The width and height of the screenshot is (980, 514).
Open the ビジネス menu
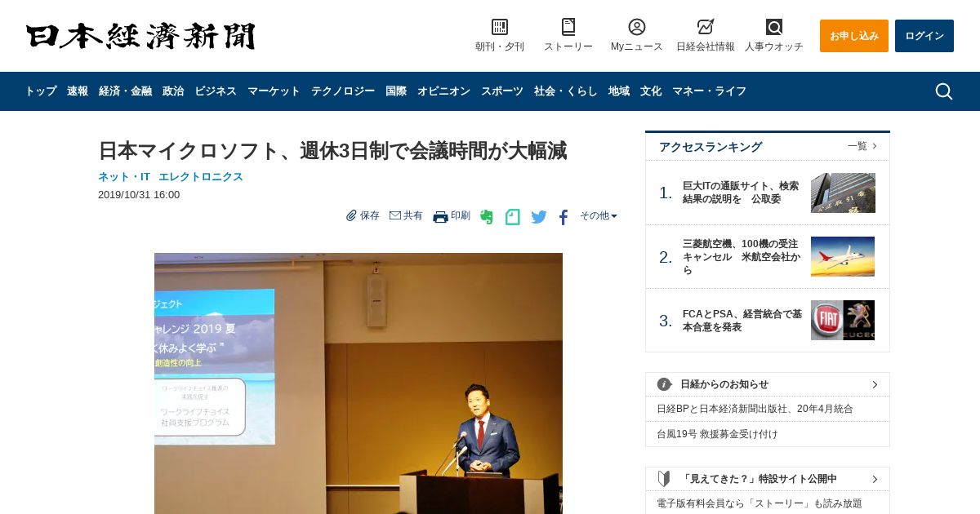coord(216,91)
